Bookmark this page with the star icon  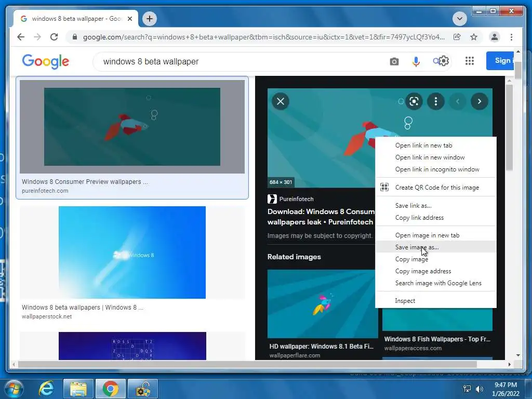(474, 37)
